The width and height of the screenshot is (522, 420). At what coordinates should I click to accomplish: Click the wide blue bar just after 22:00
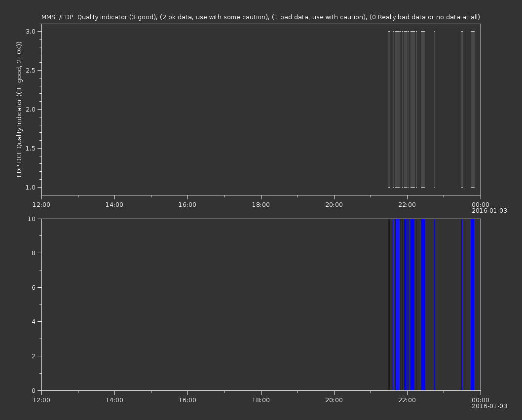412,305
